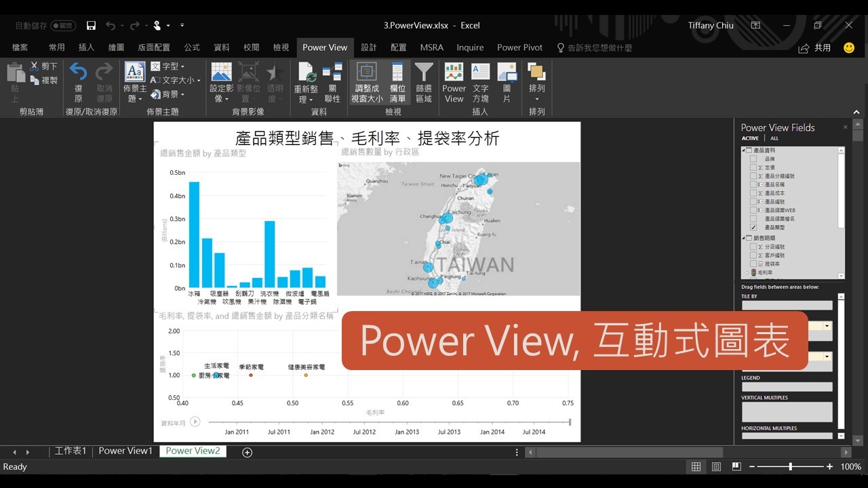Select the ALL fields view

(774, 138)
